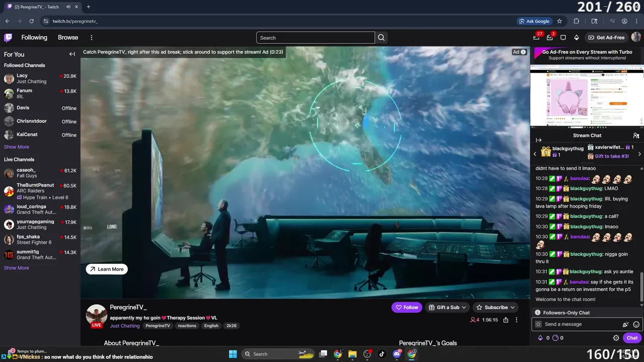Reload the page in Chrome
Screen dimensions: 644x362
pos(31,21)
